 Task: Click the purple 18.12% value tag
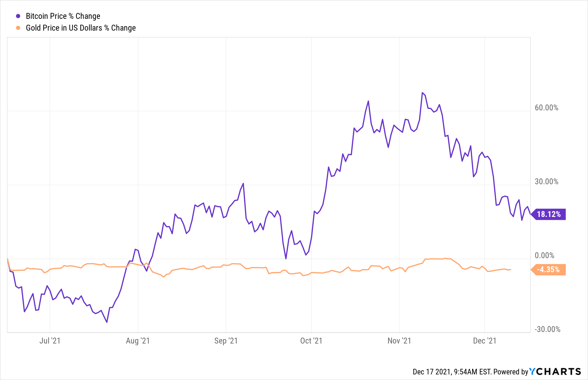click(549, 214)
